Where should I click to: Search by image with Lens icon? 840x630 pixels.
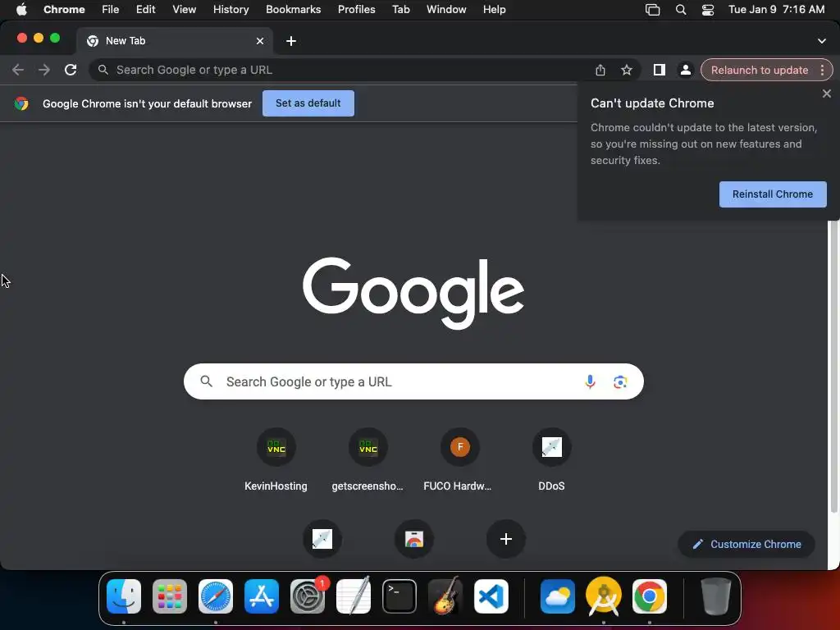pyautogui.click(x=620, y=381)
